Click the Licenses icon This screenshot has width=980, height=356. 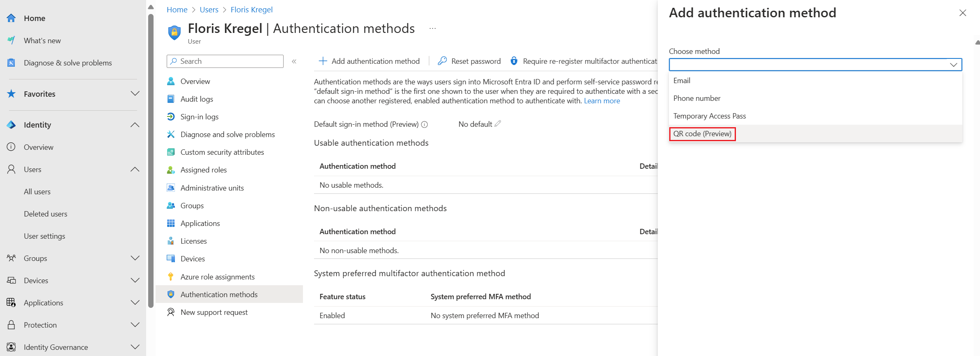171,241
